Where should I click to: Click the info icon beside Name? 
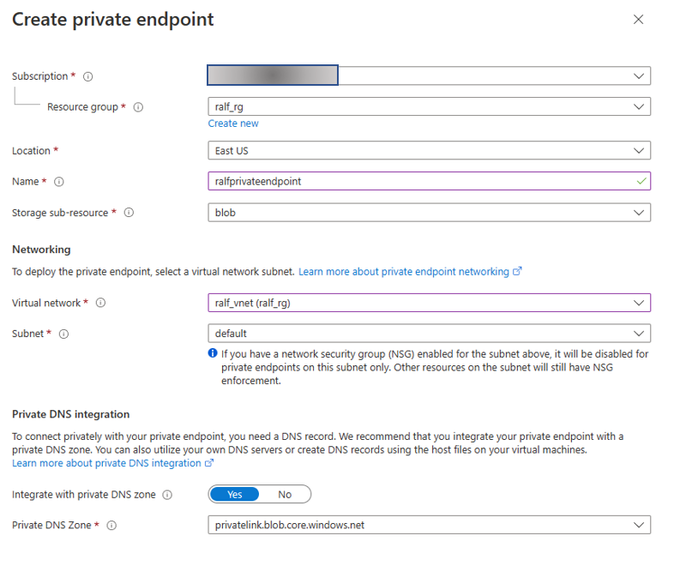[x=59, y=182]
